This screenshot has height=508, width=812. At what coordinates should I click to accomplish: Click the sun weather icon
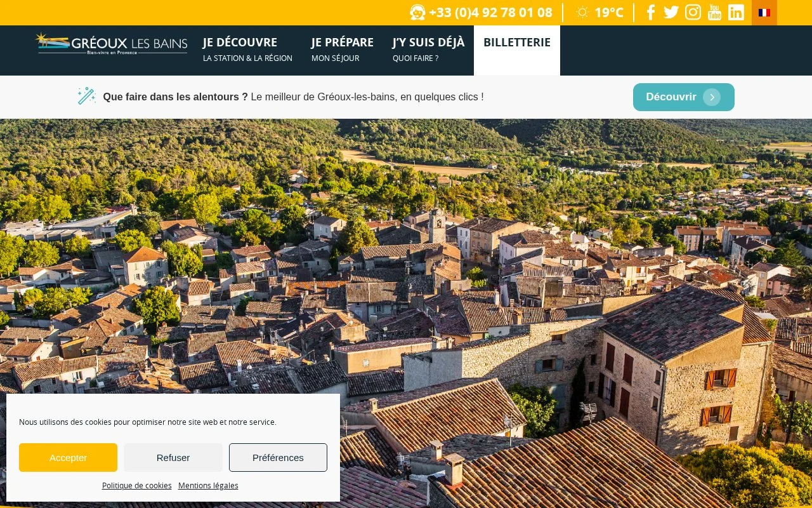coord(582,13)
